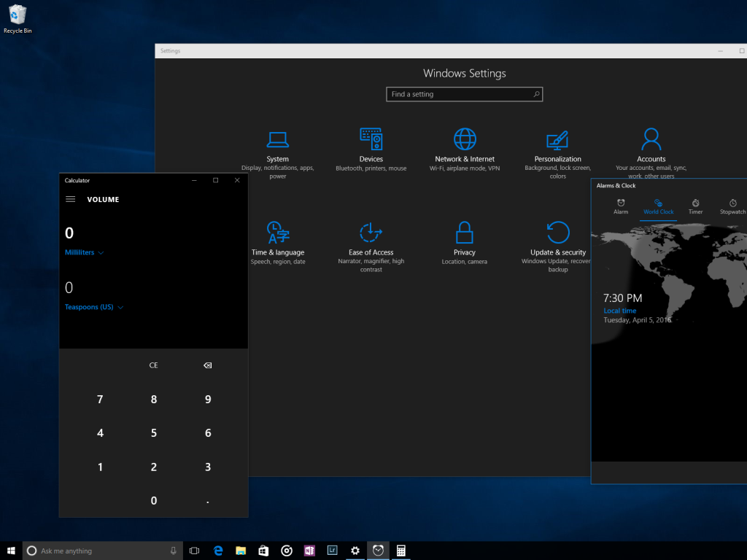Tap digit 1 on Calculator keypad

[100, 467]
